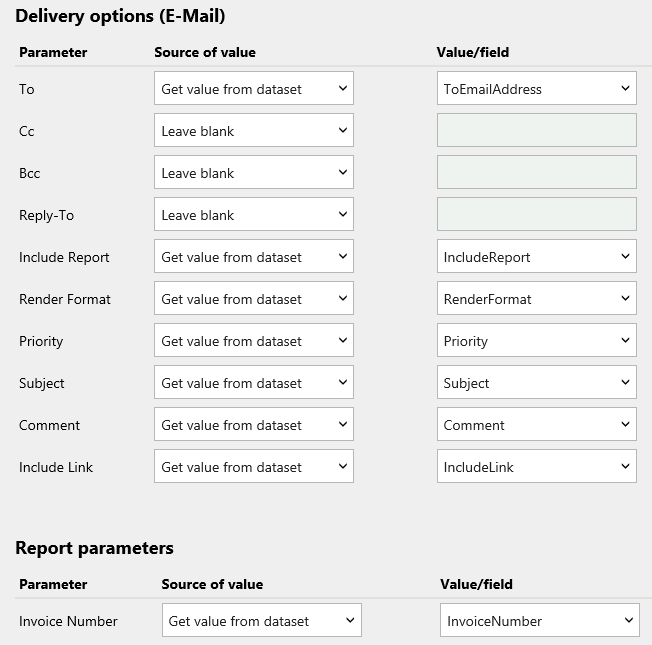Click the disabled Cc value field
652x645 pixels.
pyautogui.click(x=536, y=131)
